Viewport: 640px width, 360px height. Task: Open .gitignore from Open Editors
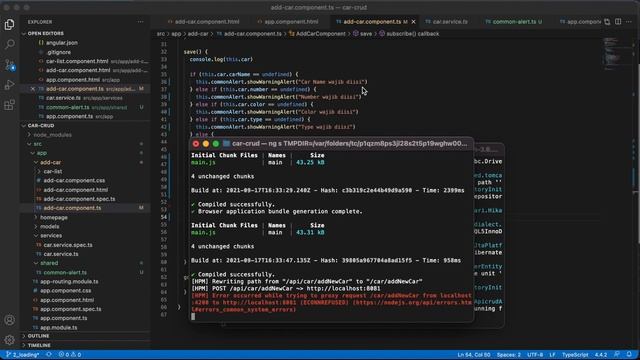pyautogui.click(x=59, y=52)
